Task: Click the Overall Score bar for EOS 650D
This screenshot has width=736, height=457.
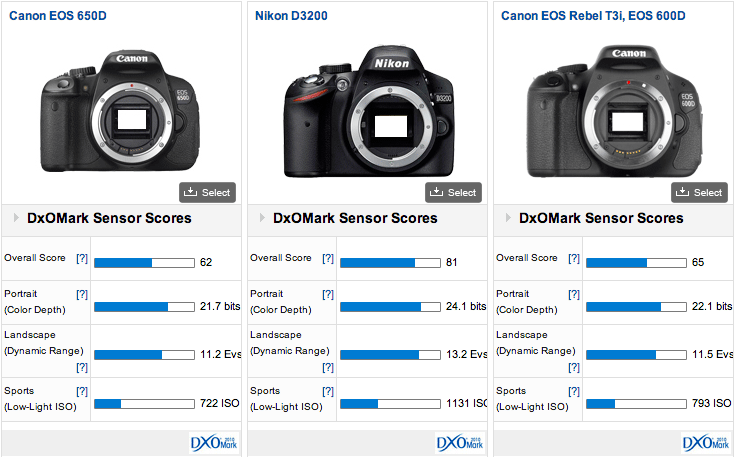Action: (x=145, y=263)
